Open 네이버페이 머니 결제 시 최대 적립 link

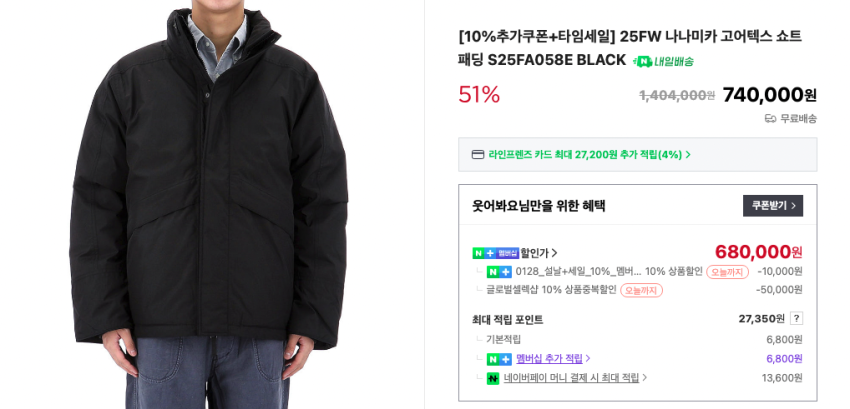[x=571, y=378]
